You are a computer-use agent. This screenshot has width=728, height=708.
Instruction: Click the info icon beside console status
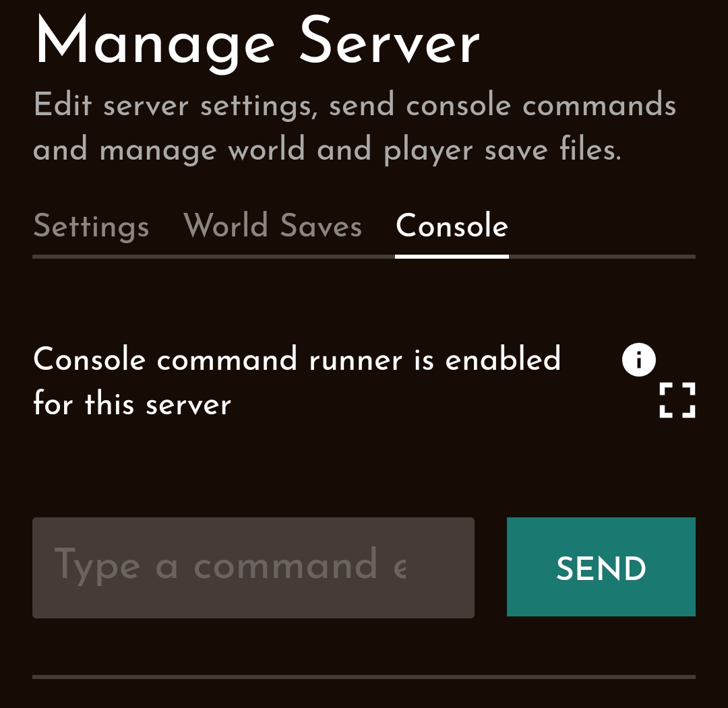point(638,360)
